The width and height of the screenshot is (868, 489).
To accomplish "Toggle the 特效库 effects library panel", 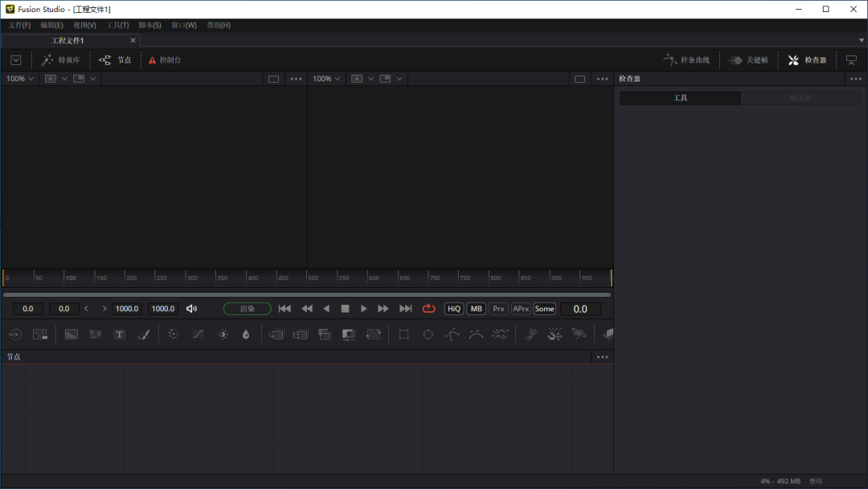I will click(x=61, y=60).
